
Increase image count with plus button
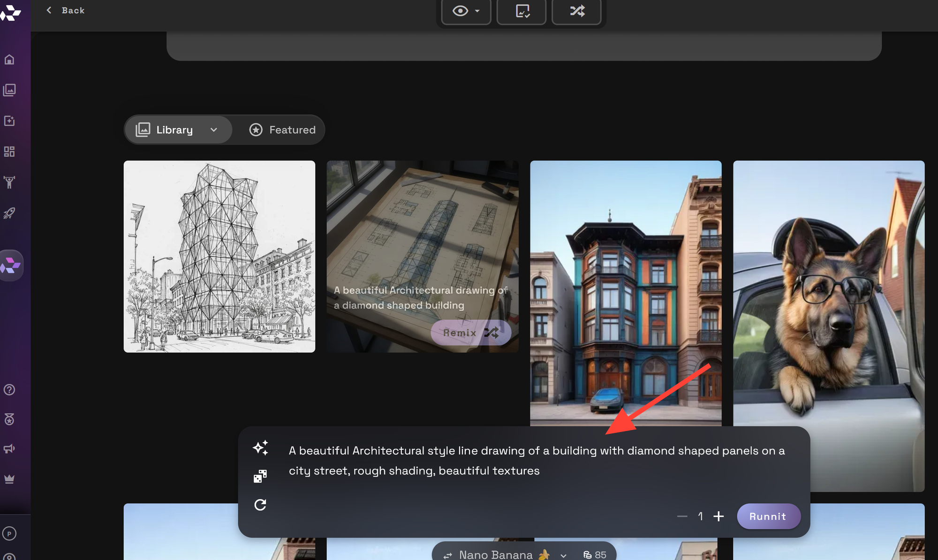click(719, 516)
